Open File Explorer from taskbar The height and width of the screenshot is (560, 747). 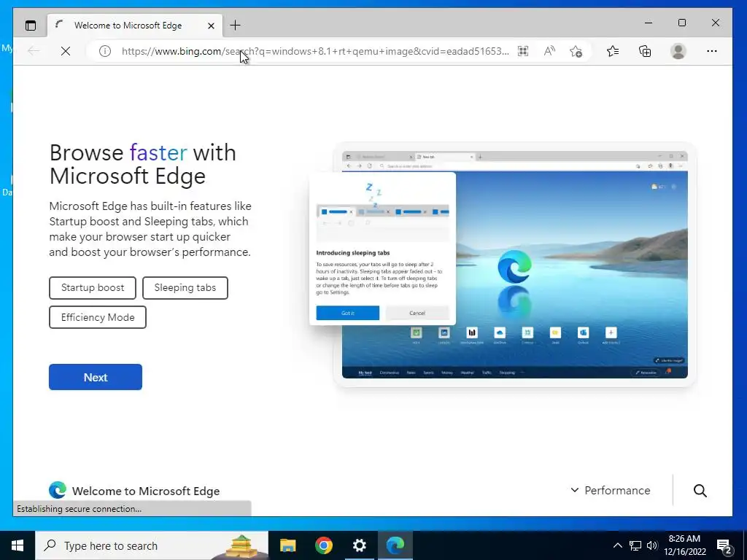[x=287, y=545]
